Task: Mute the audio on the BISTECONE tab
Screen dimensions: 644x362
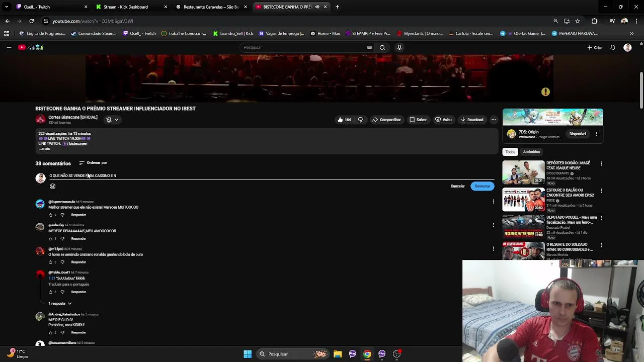Action: 317,7
